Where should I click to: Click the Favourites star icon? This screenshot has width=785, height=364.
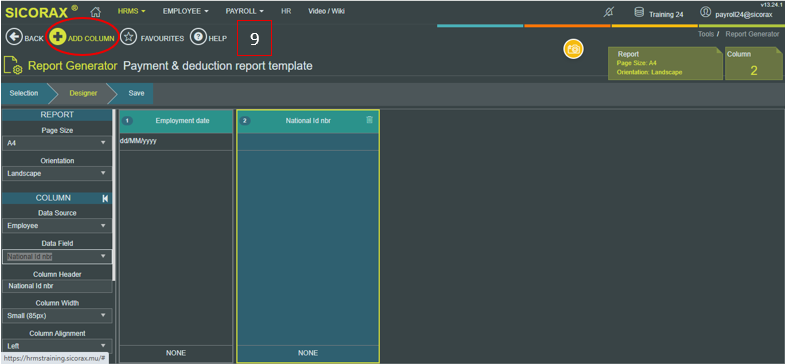coord(129,38)
